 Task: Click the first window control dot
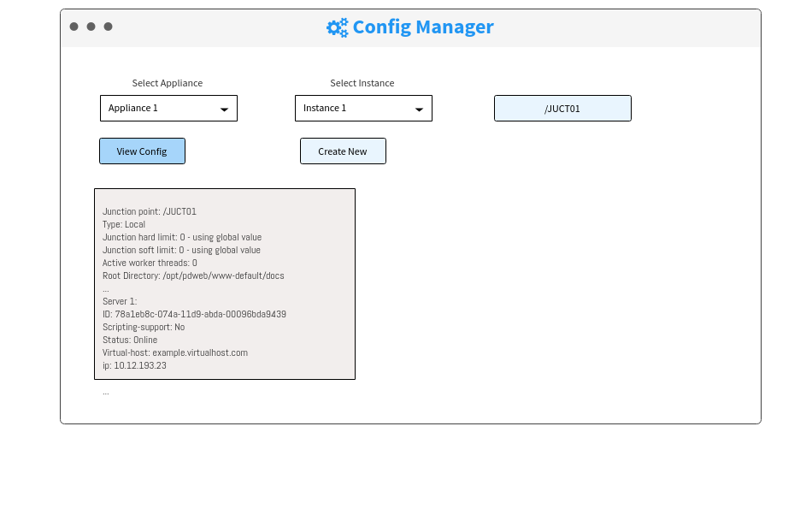point(74,27)
